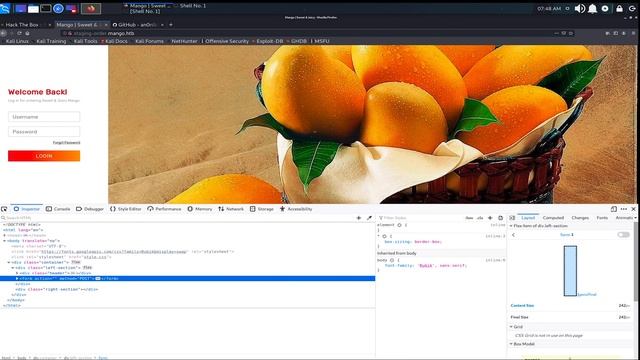
Task: Switch to the Changes sidebar tab
Action: [x=580, y=218]
